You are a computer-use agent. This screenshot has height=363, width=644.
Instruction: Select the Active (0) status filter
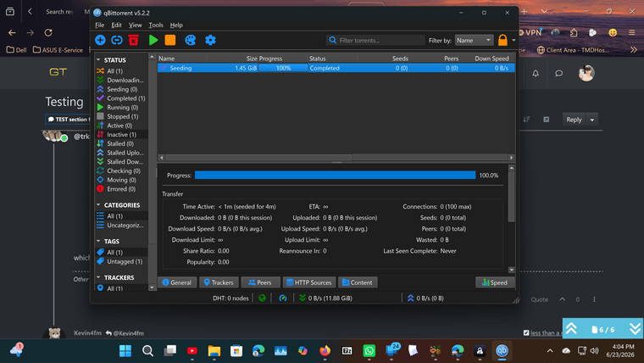(x=121, y=126)
